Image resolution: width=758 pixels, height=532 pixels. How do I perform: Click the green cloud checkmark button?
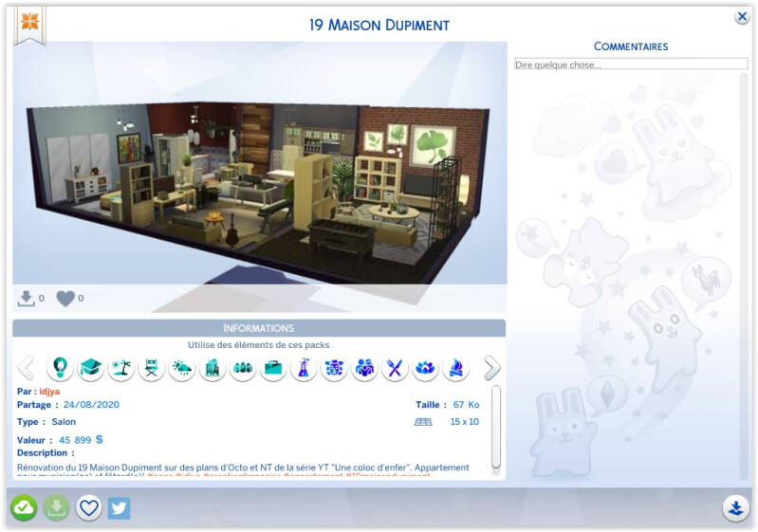point(24,508)
